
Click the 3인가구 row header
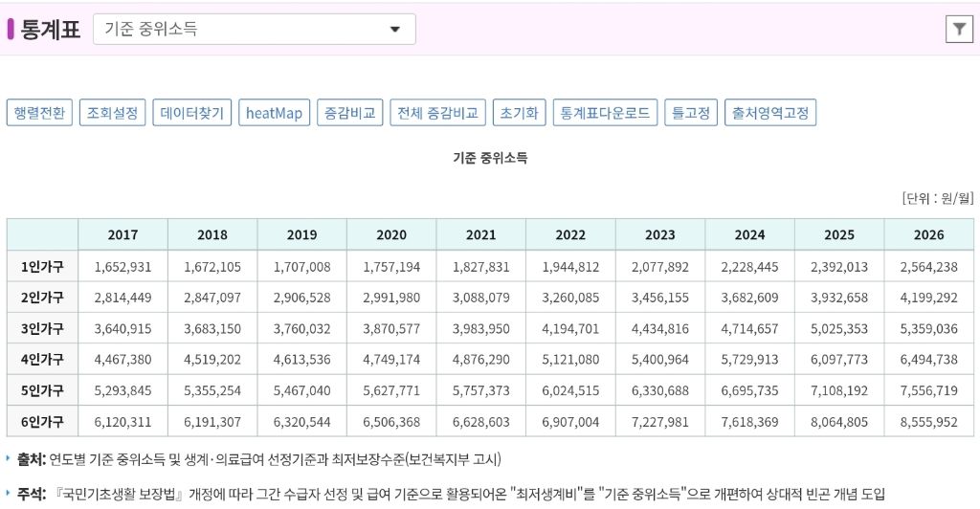42,328
